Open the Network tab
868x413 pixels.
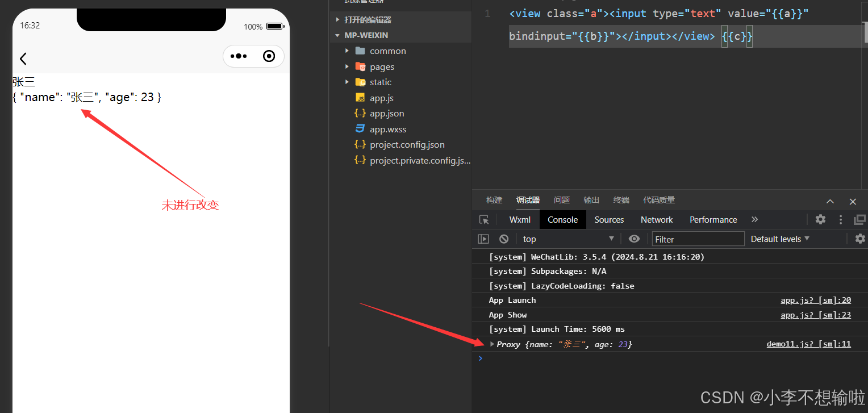pyautogui.click(x=657, y=220)
